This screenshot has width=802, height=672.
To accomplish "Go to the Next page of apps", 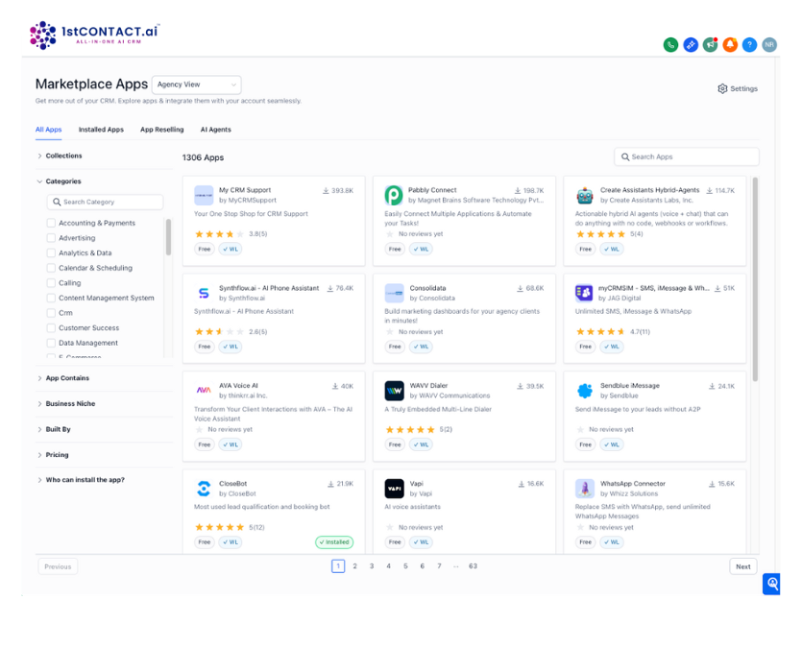I will 742,566.
